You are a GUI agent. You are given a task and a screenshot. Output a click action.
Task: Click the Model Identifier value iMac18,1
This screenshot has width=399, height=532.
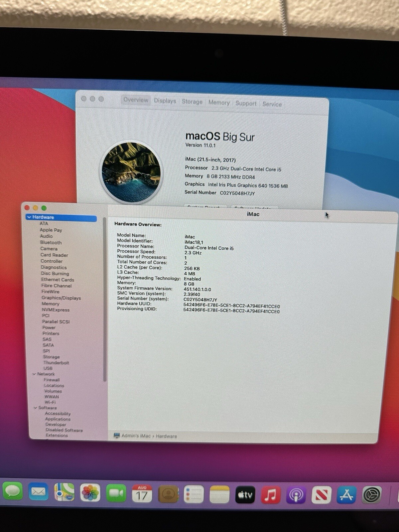click(194, 242)
